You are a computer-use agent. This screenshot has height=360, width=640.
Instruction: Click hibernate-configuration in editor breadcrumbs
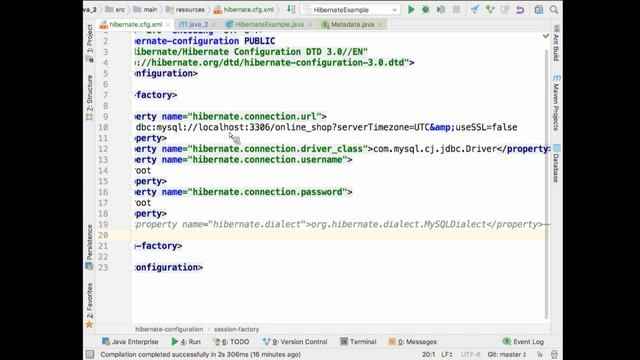169,329
